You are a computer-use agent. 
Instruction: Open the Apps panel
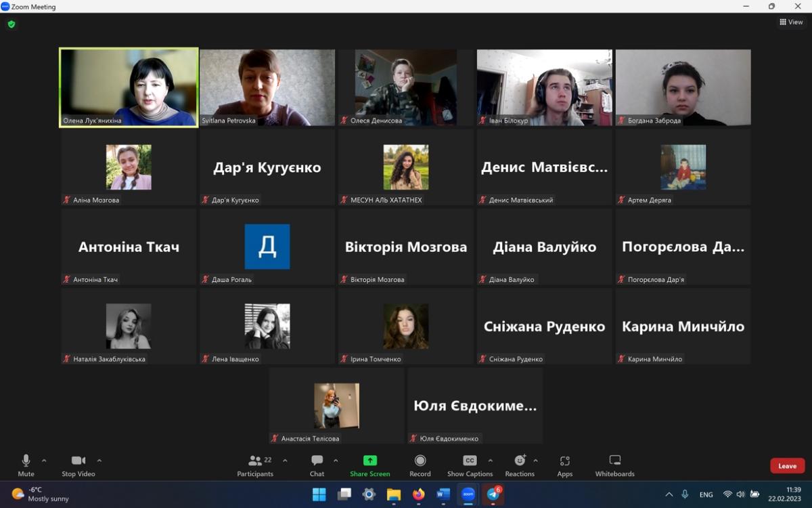564,465
